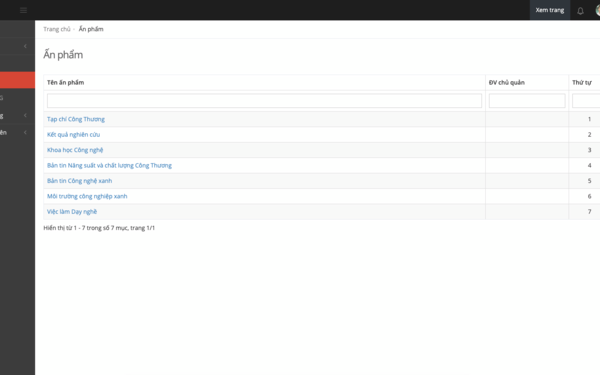Viewport: 600px width, 375px height.
Task: Focus the Thứ tự filter field
Action: (586, 101)
